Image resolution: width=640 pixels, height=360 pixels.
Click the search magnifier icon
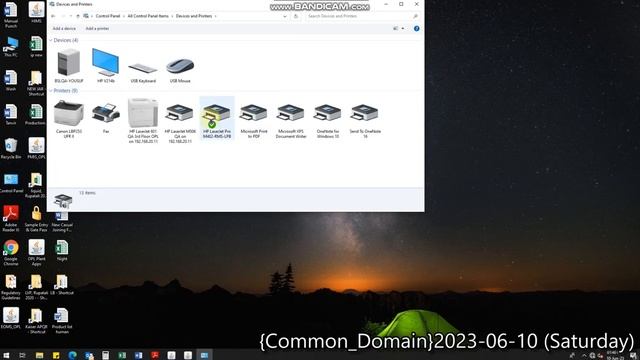coord(415,16)
